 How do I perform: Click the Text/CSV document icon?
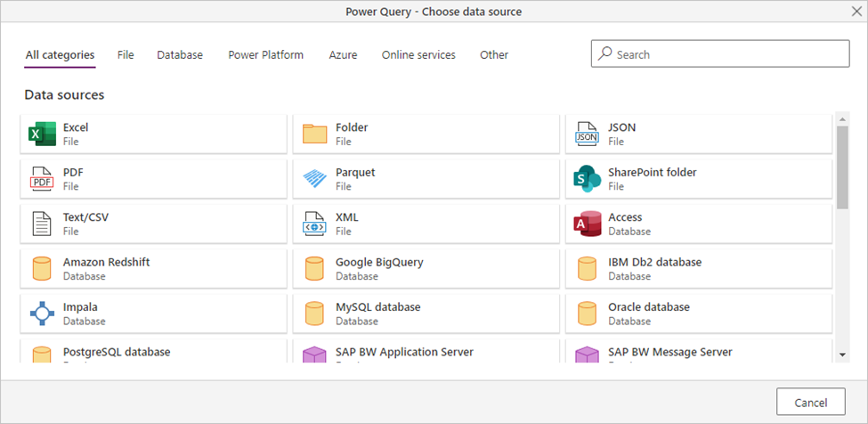[x=40, y=224]
